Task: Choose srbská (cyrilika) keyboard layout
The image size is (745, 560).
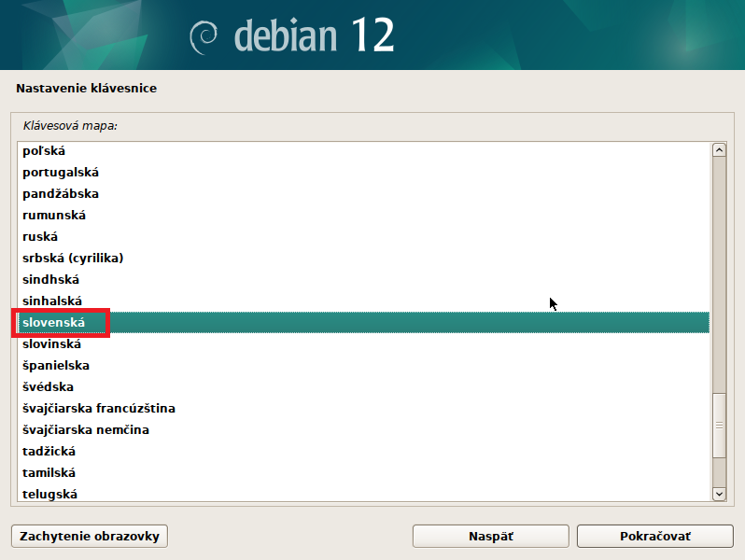Action: pyautogui.click(x=73, y=259)
